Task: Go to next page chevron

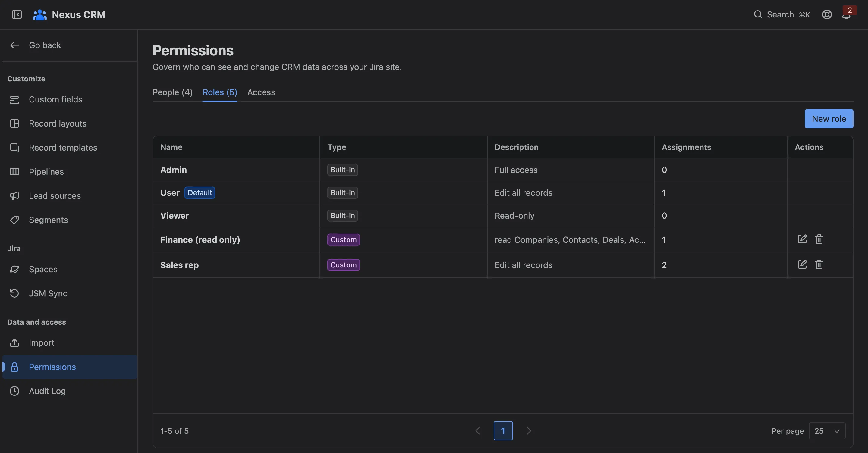Action: [x=529, y=431]
